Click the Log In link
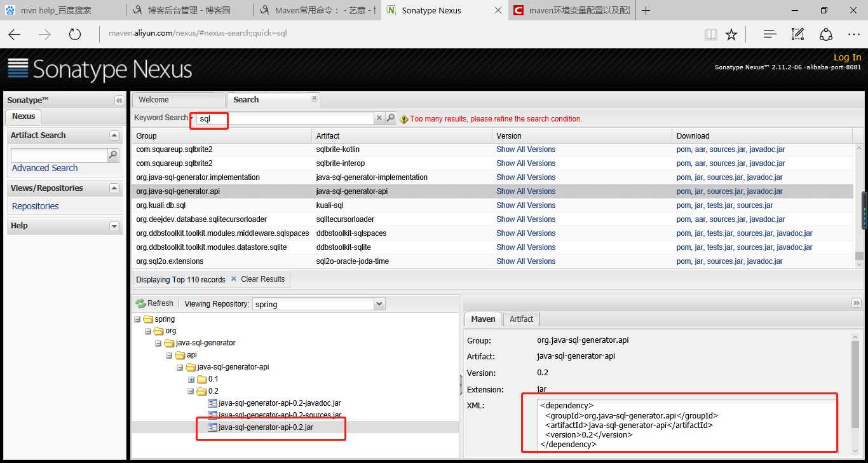The height and width of the screenshot is (463, 868). coord(847,57)
